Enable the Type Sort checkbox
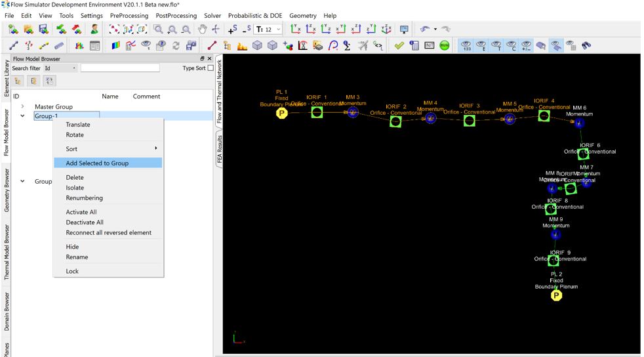This screenshot has height=357, width=644. (210, 68)
